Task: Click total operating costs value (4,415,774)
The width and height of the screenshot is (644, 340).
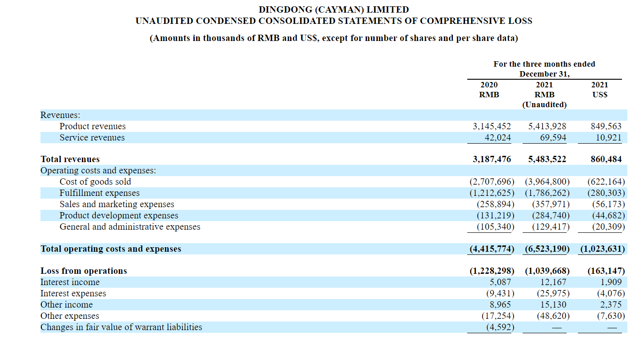Action: point(492,249)
